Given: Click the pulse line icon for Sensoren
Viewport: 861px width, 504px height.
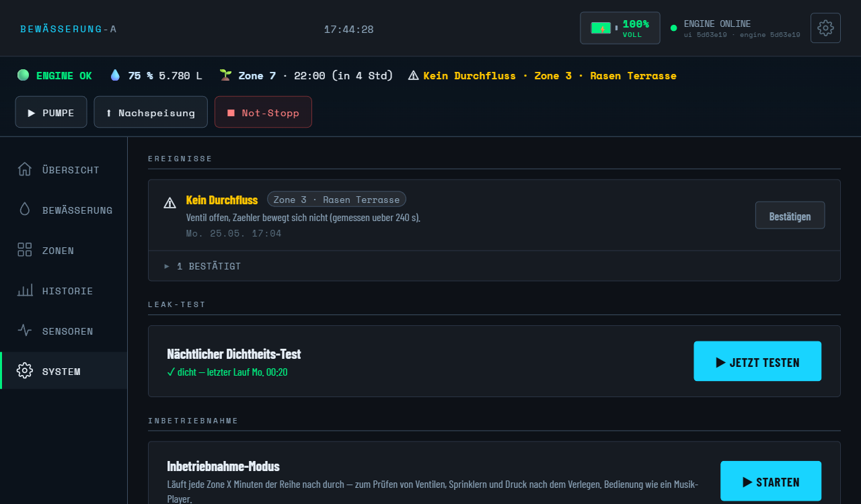Looking at the screenshot, I should click(25, 331).
